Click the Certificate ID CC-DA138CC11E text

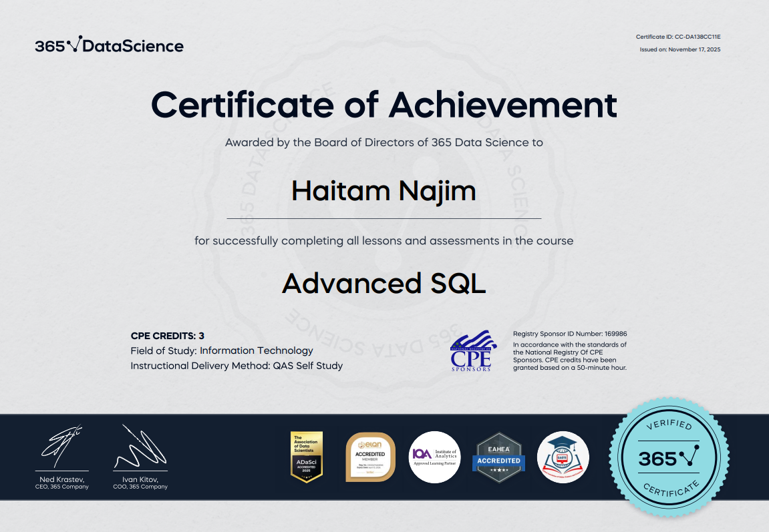pos(679,37)
